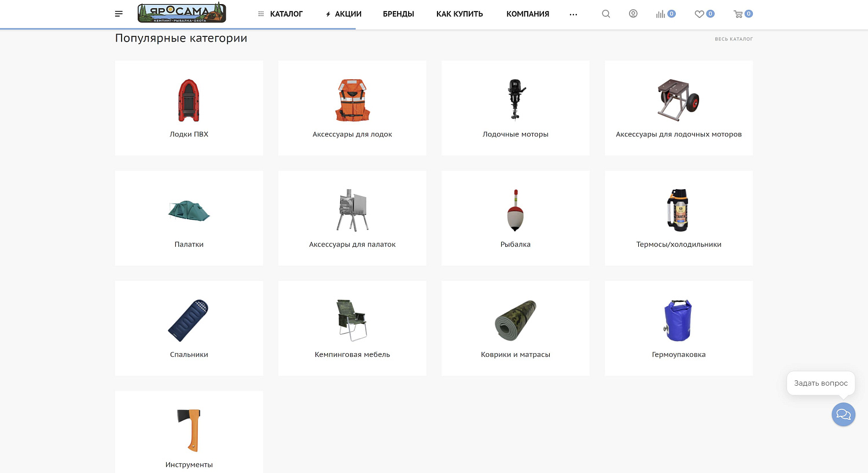868x473 pixels.
Task: Click the Задать вопрос button
Action: point(821,383)
